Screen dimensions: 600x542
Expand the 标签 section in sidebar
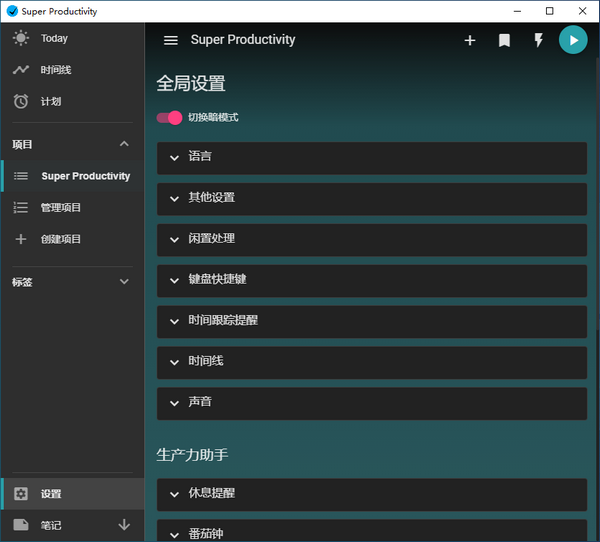(x=124, y=282)
